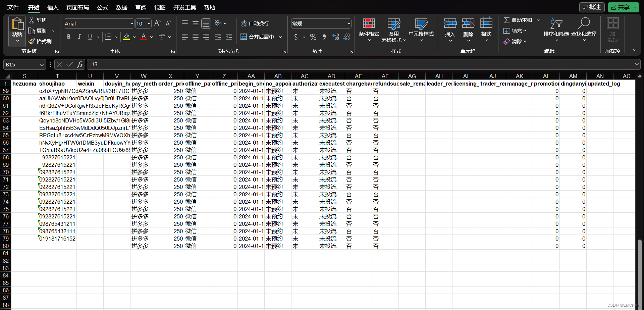Click the Cut scissors icon
Screen dimensions: 644x310
tap(32, 20)
